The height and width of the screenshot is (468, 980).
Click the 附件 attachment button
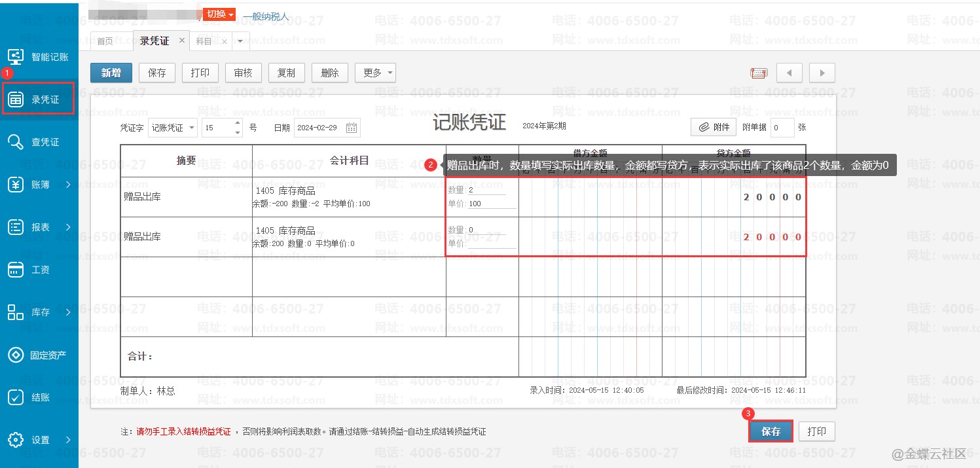(x=714, y=128)
